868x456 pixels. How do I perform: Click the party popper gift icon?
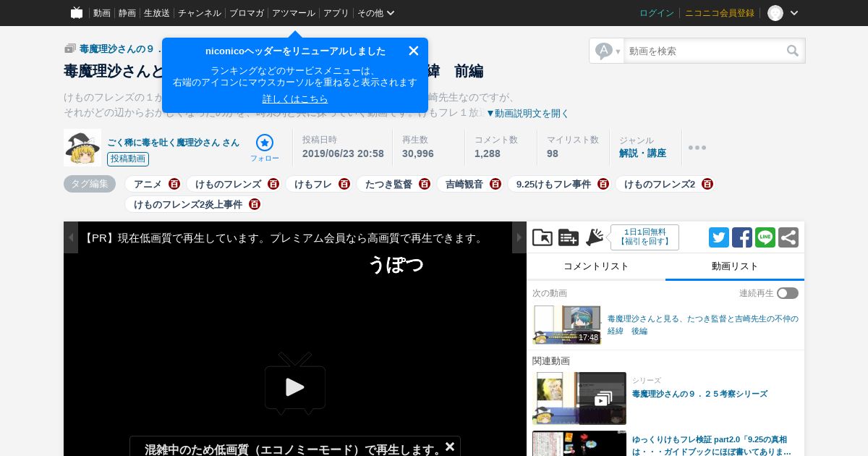point(595,237)
